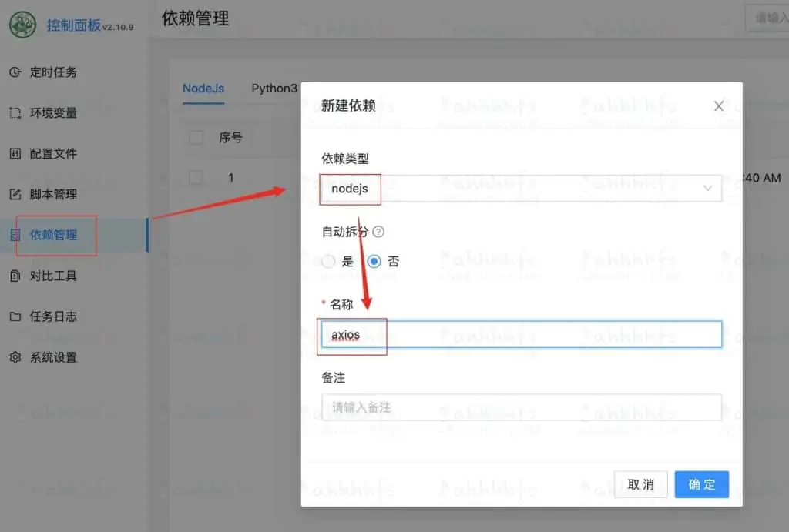This screenshot has height=532, width=789.
Task: Switch to the NodeJs tab
Action: [x=203, y=89]
